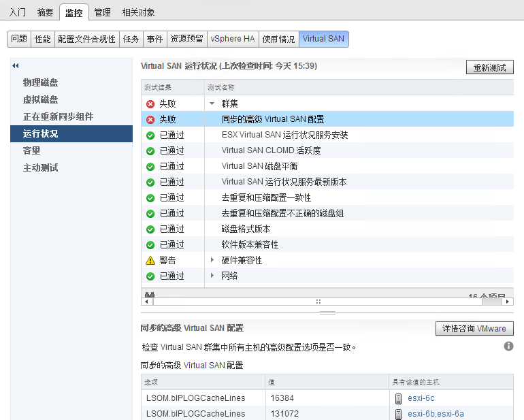
Task: Click passed icon for 去重复和压缩配置一致性
Action: click(150, 198)
